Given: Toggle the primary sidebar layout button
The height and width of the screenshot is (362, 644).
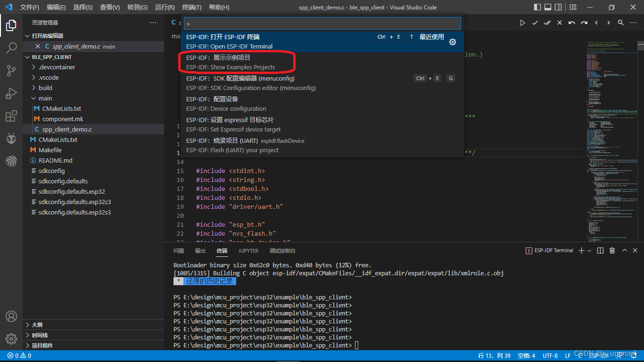Looking at the screenshot, I should tap(537, 7).
